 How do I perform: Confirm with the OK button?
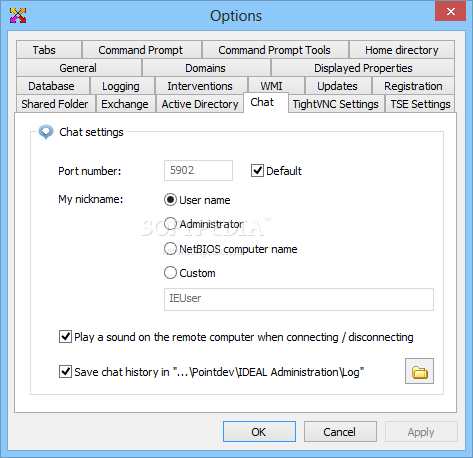pos(259,431)
